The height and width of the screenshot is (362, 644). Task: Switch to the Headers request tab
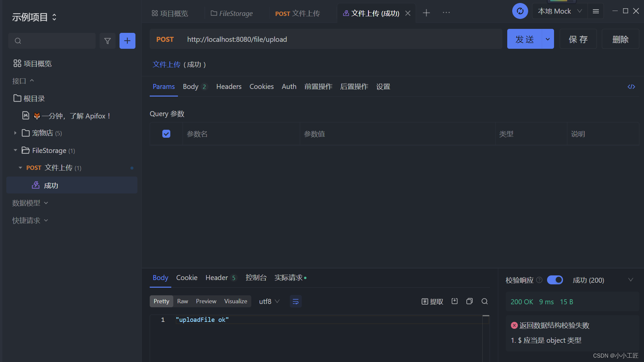click(x=229, y=87)
